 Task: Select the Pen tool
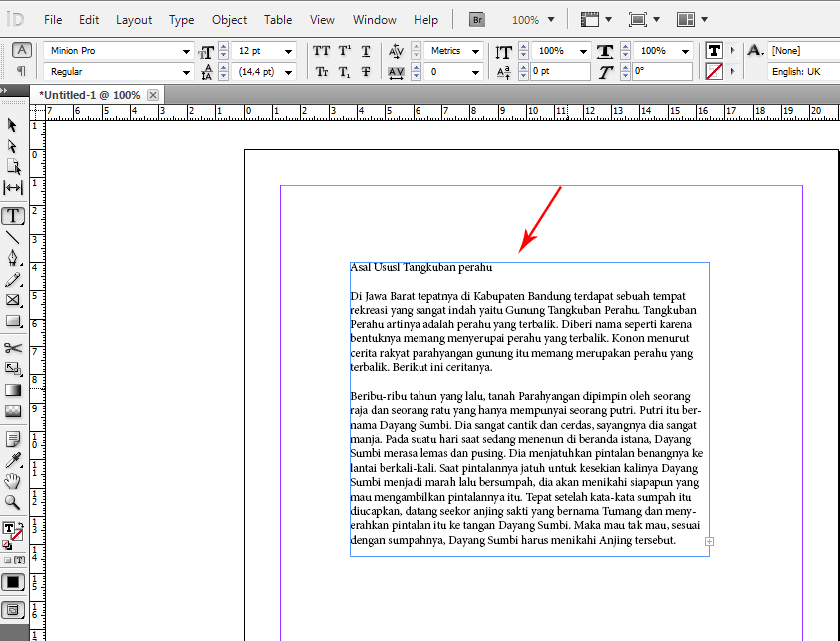[13, 259]
